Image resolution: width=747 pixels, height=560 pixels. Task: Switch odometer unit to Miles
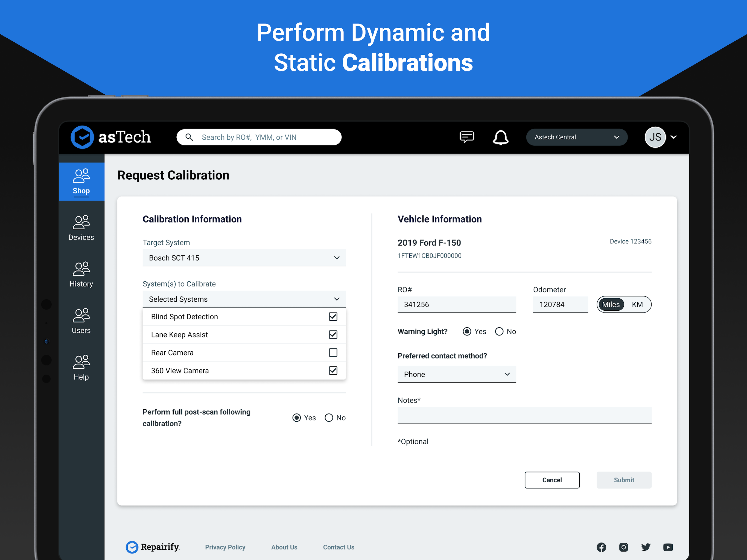(x=611, y=304)
